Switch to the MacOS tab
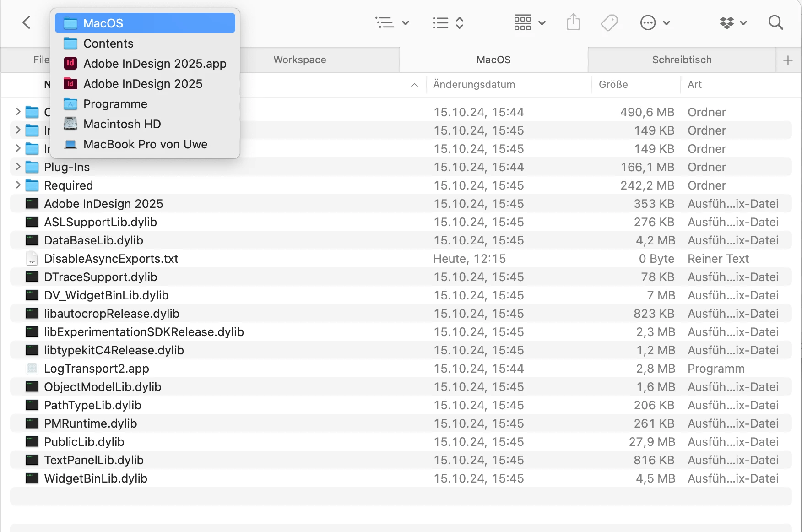Viewport: 802px width, 532px height. pyautogui.click(x=493, y=60)
